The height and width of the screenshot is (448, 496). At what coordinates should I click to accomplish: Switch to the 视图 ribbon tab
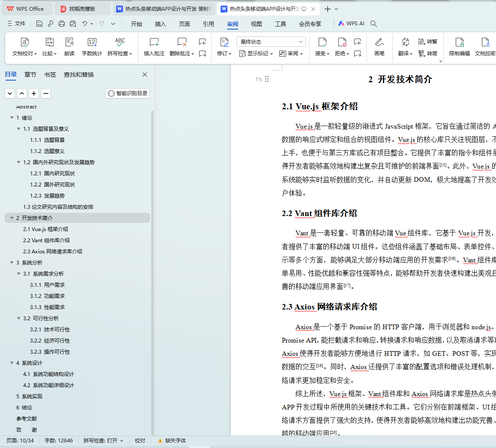(x=256, y=24)
